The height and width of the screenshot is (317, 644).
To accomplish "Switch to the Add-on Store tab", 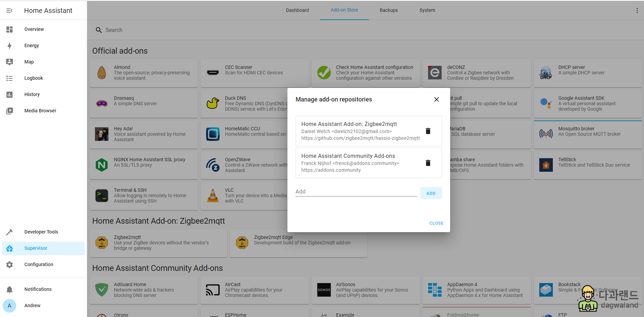I will click(x=344, y=10).
